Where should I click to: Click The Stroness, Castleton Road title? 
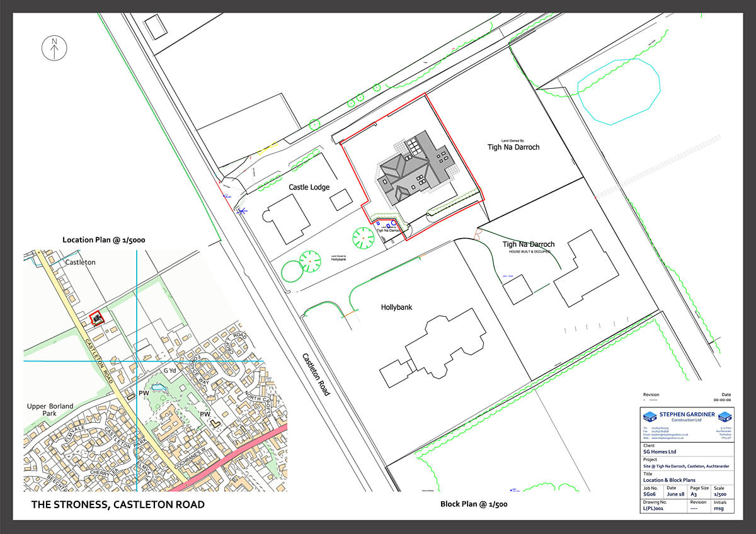click(118, 504)
